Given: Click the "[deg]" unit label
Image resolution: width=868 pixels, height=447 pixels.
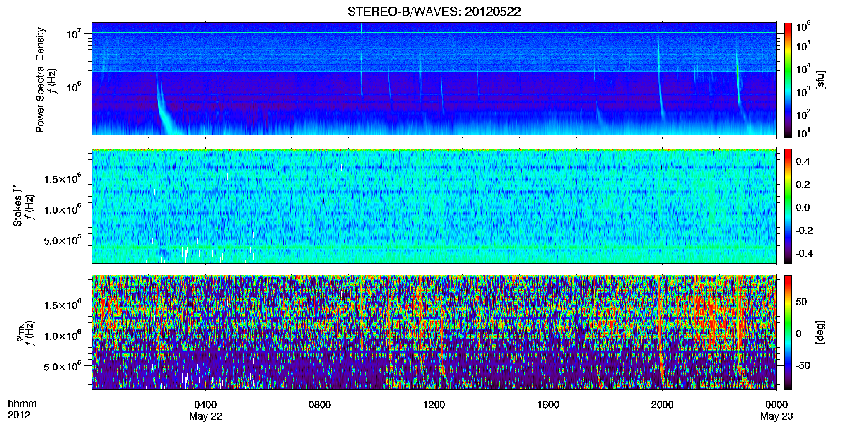Looking at the screenshot, I should tap(820, 332).
